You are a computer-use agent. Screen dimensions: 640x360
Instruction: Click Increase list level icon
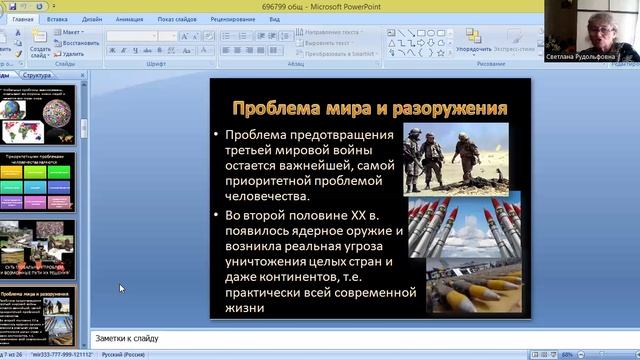pyautogui.click(x=272, y=36)
